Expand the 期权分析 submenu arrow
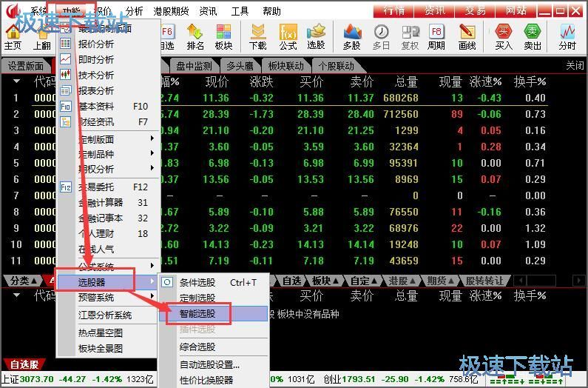The height and width of the screenshot is (388, 588). pos(152,168)
